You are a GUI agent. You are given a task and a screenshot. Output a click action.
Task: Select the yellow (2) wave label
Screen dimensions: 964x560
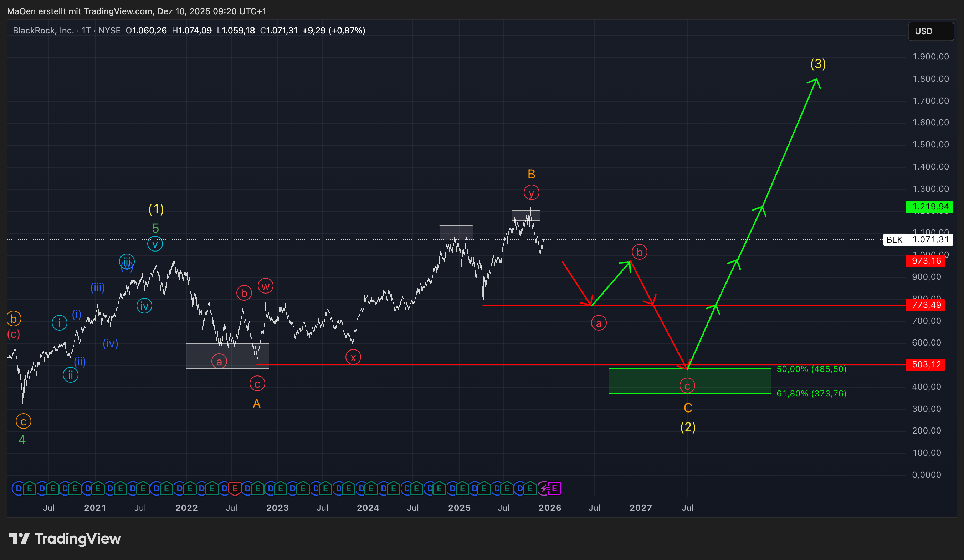688,427
